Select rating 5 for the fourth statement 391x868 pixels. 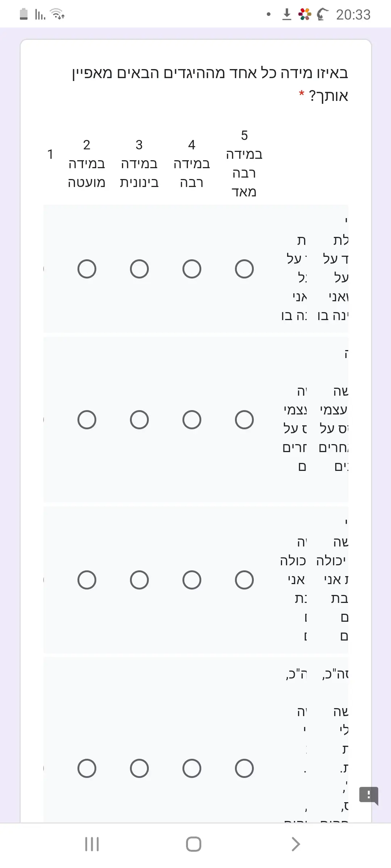(244, 769)
